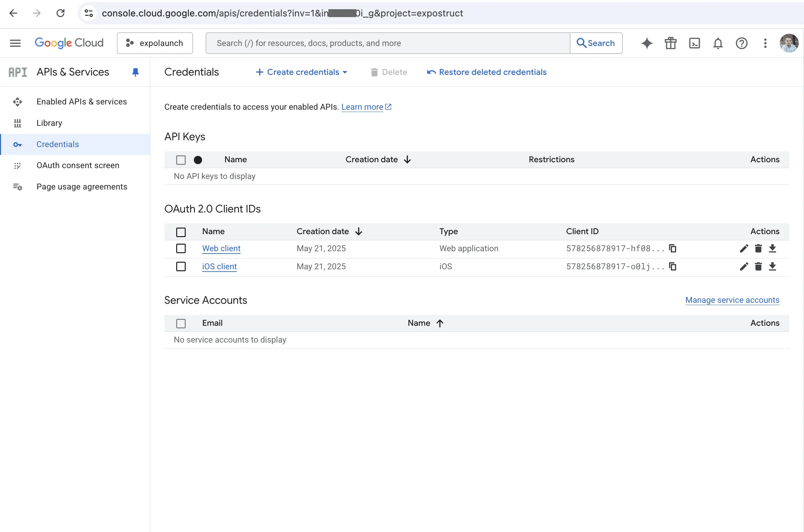Image resolution: width=804 pixels, height=532 pixels.
Task: Delete the iOS client with trash icon
Action: tap(758, 266)
